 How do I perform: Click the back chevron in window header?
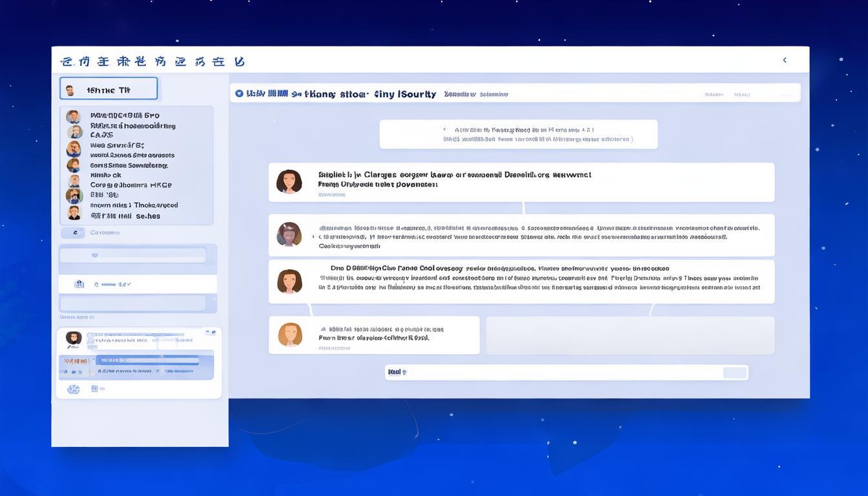click(x=785, y=60)
